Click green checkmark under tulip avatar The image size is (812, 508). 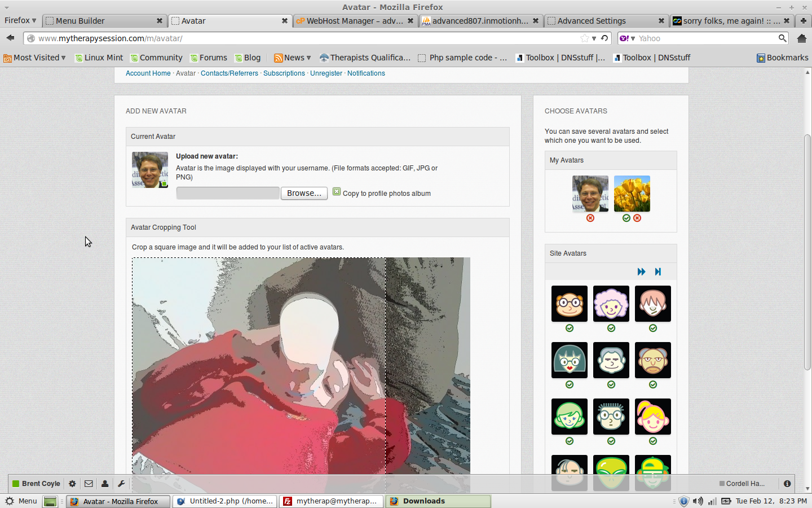[x=626, y=218]
